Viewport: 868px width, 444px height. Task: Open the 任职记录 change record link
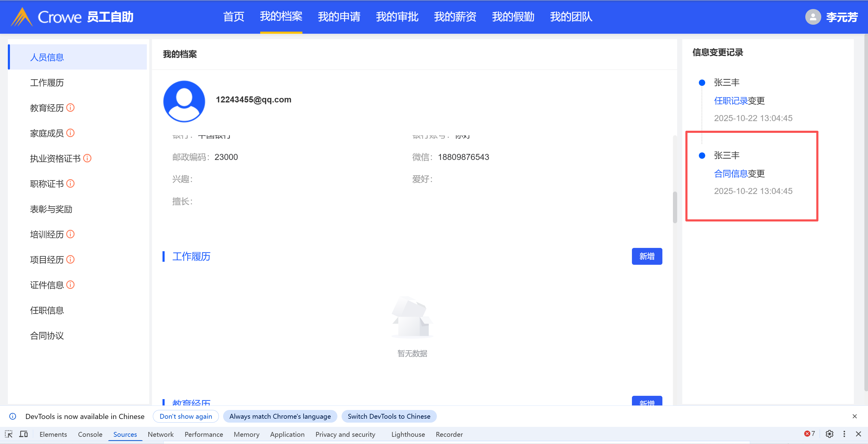click(731, 101)
